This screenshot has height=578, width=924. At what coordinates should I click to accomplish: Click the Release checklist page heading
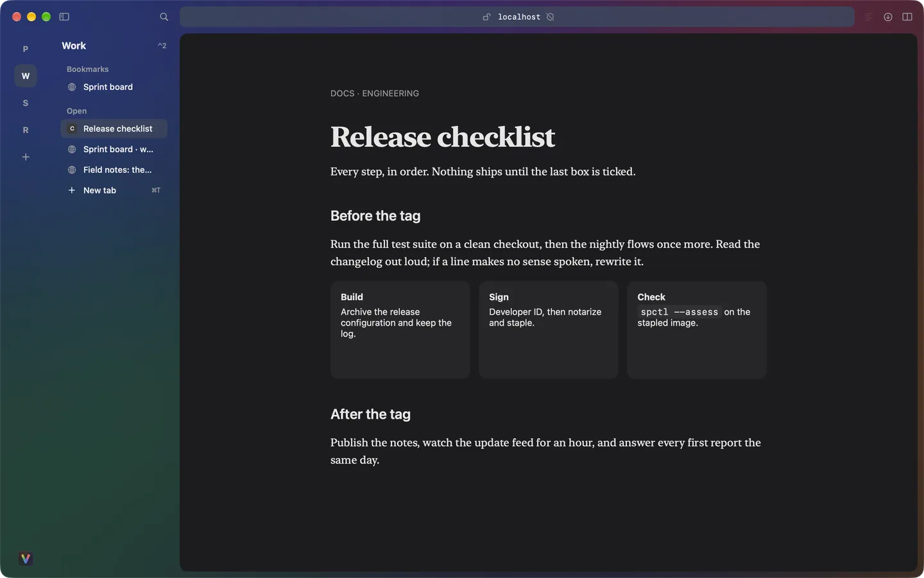point(443,137)
